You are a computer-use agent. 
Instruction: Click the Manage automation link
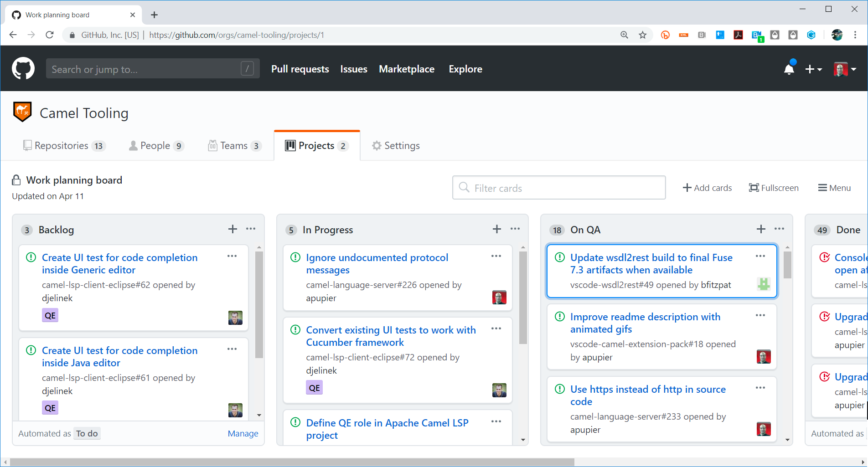pos(243,433)
